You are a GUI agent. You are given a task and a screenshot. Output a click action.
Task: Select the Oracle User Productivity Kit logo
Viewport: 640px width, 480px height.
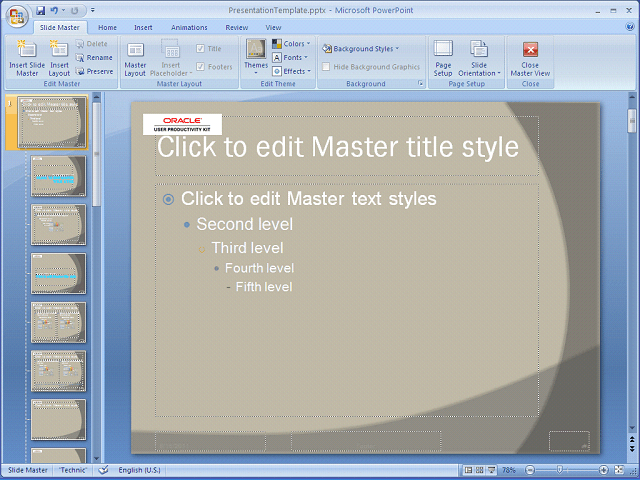pyautogui.click(x=182, y=124)
